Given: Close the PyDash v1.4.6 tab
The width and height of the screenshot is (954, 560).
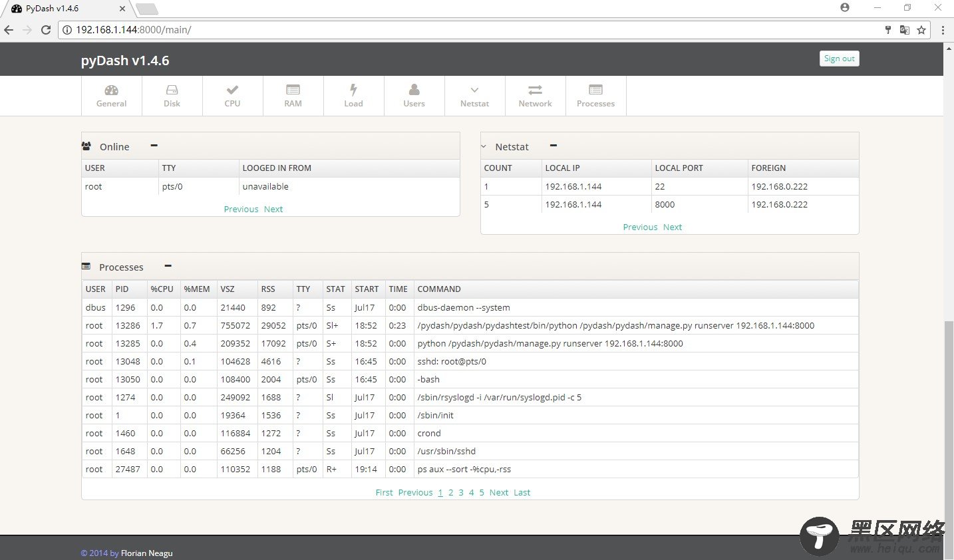Looking at the screenshot, I should click(122, 9).
